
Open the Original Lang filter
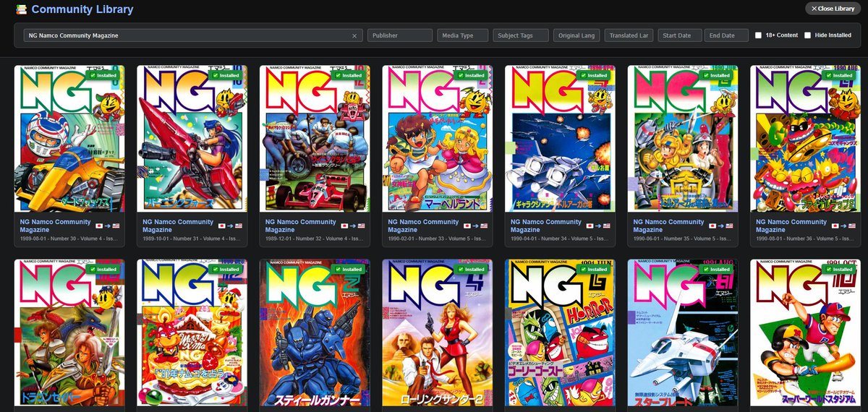pyautogui.click(x=577, y=35)
